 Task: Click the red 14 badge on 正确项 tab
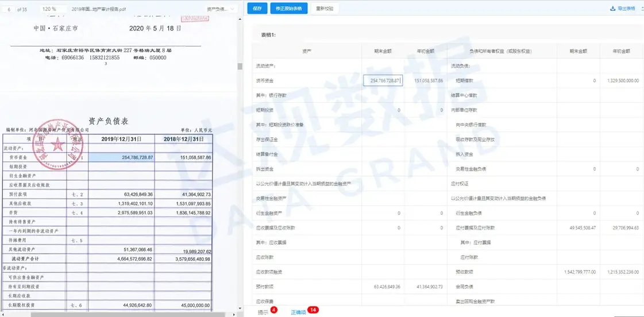click(313, 310)
